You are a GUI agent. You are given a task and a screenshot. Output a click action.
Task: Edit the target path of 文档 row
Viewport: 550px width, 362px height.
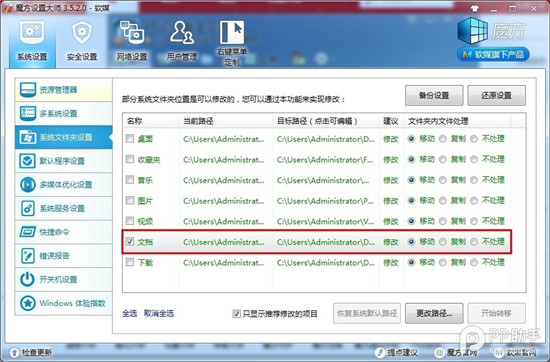coord(326,242)
